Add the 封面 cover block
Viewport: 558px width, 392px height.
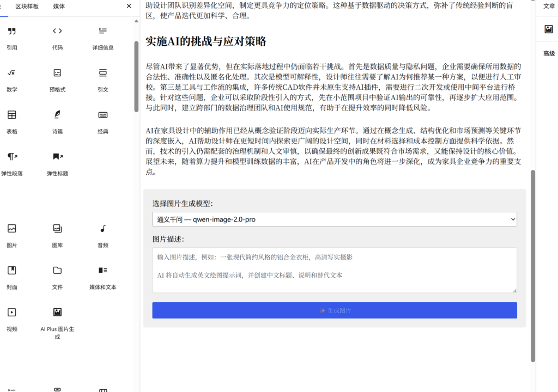pos(12,277)
